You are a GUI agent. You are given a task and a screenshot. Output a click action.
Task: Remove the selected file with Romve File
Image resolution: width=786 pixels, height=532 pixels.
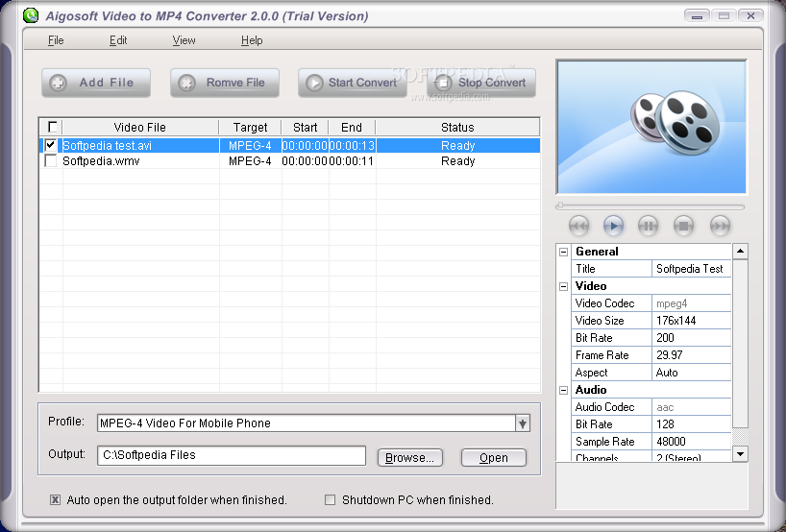click(225, 83)
